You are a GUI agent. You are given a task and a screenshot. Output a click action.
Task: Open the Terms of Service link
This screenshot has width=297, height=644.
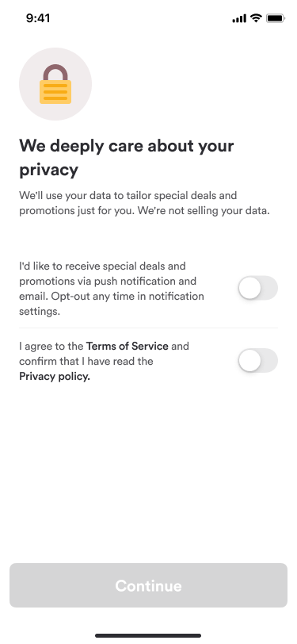tap(128, 347)
